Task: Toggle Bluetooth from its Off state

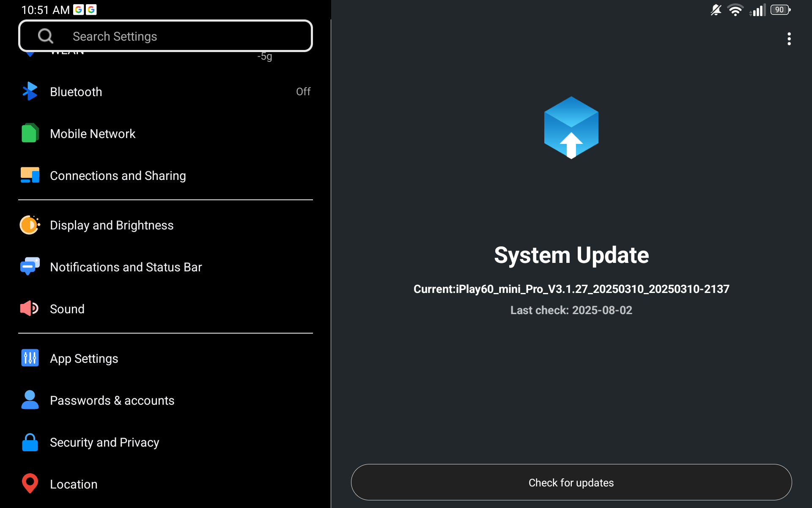Action: coord(304,91)
